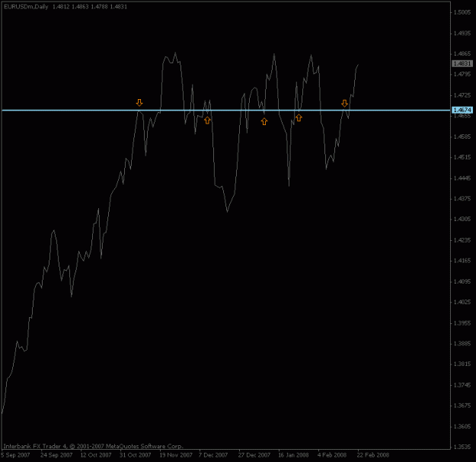Screen dimensions: 476x462
Task: Click the 31 Oct 2007 date label
Action: point(136,455)
